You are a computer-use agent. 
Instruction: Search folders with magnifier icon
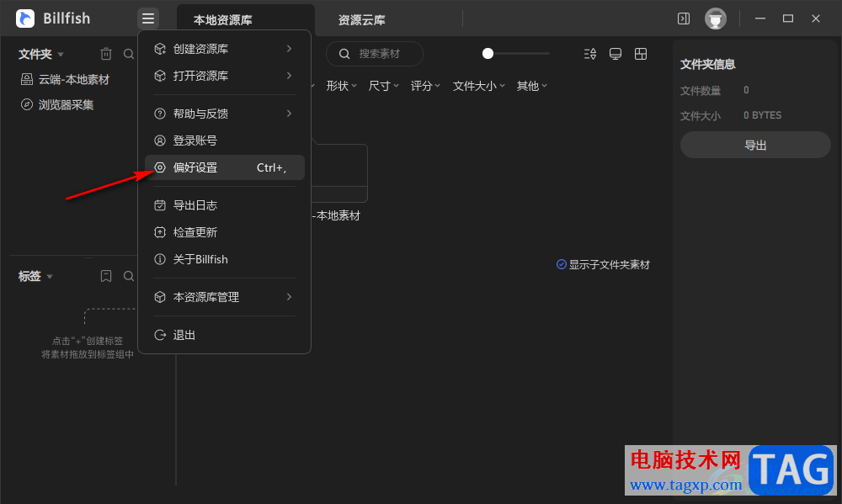click(x=129, y=54)
